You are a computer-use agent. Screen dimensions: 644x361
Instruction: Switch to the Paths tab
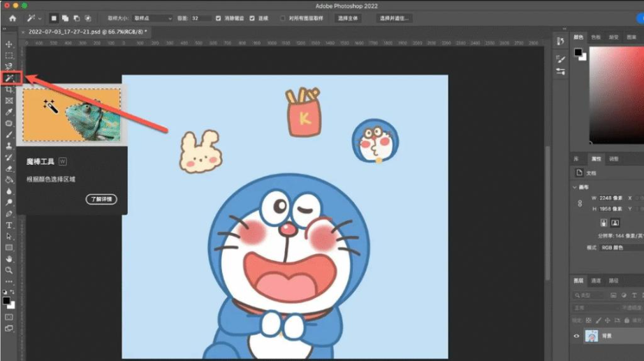(613, 281)
